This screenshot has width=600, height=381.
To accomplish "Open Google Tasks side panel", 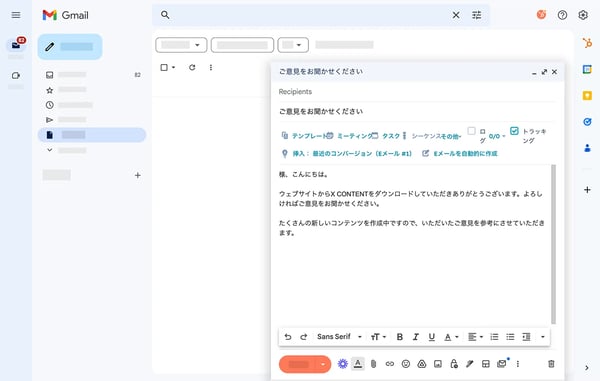I will (x=587, y=122).
